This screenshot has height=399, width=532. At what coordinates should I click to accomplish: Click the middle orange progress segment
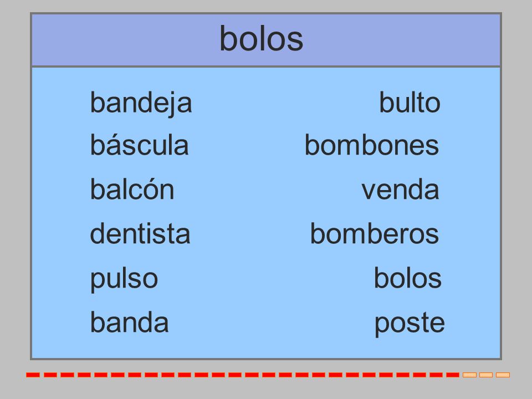pyautogui.click(x=486, y=375)
